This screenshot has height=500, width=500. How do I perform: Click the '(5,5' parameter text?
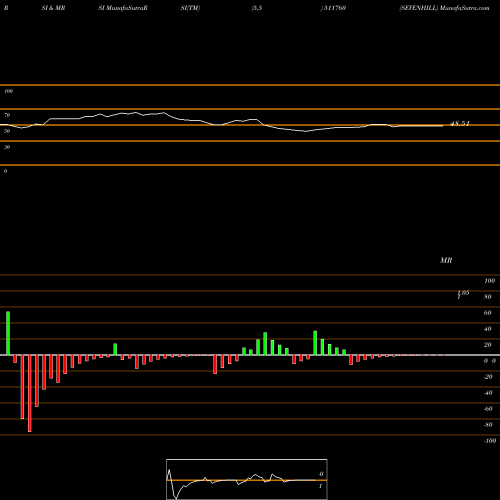(257, 8)
